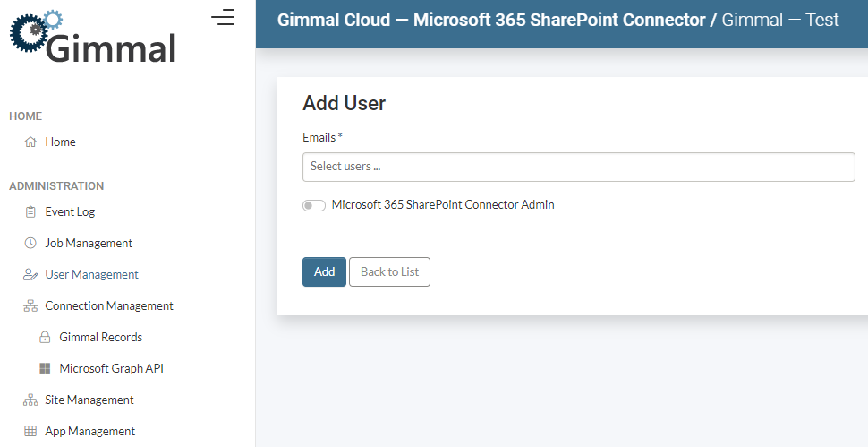Click the User Management person icon
Screen dimensions: 868x447
(30, 275)
